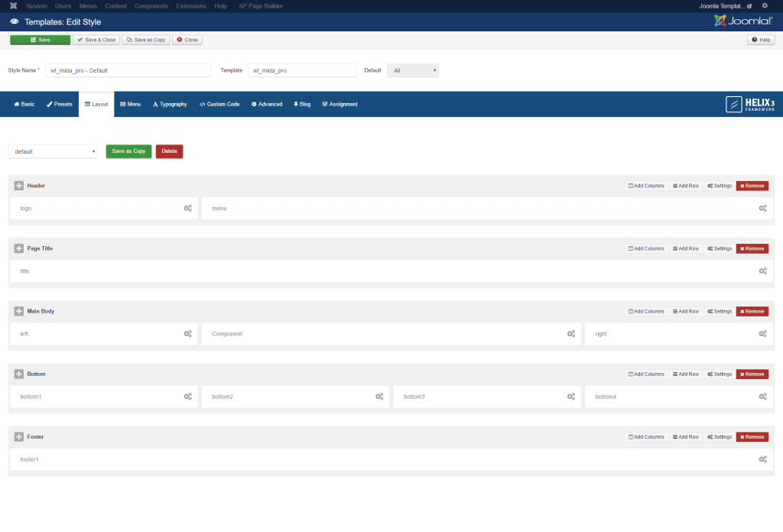Open options for the logo module position
This screenshot has height=532, width=783.
coord(188,208)
